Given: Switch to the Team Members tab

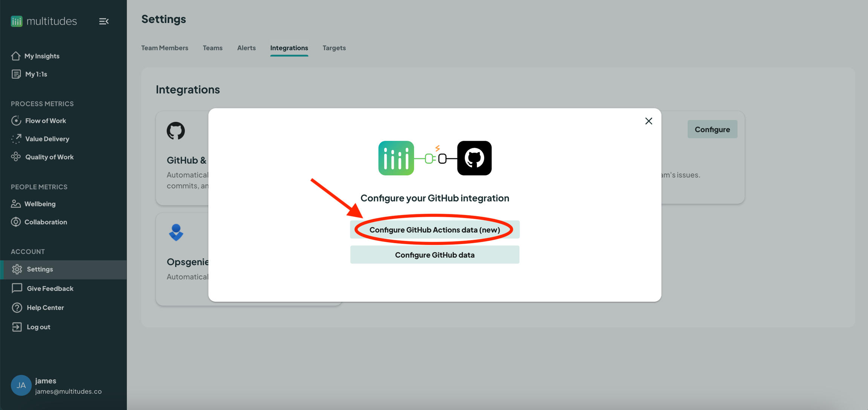Looking at the screenshot, I should (165, 48).
